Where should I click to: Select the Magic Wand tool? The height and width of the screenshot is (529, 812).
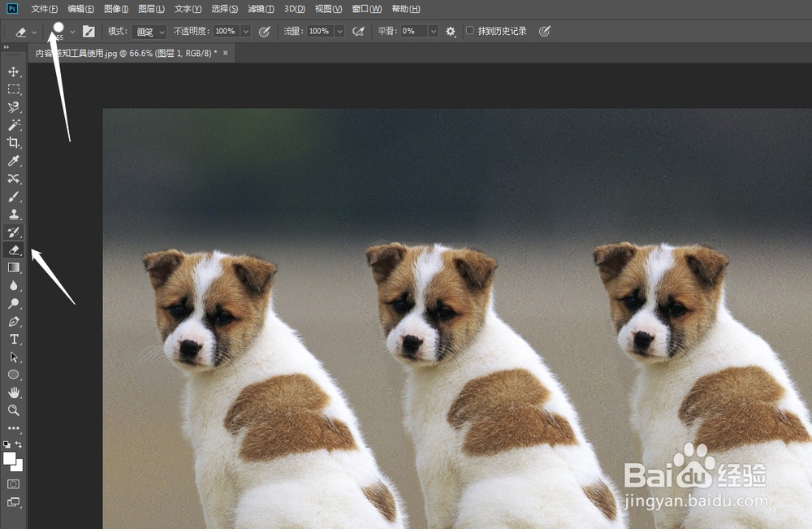pyautogui.click(x=14, y=125)
